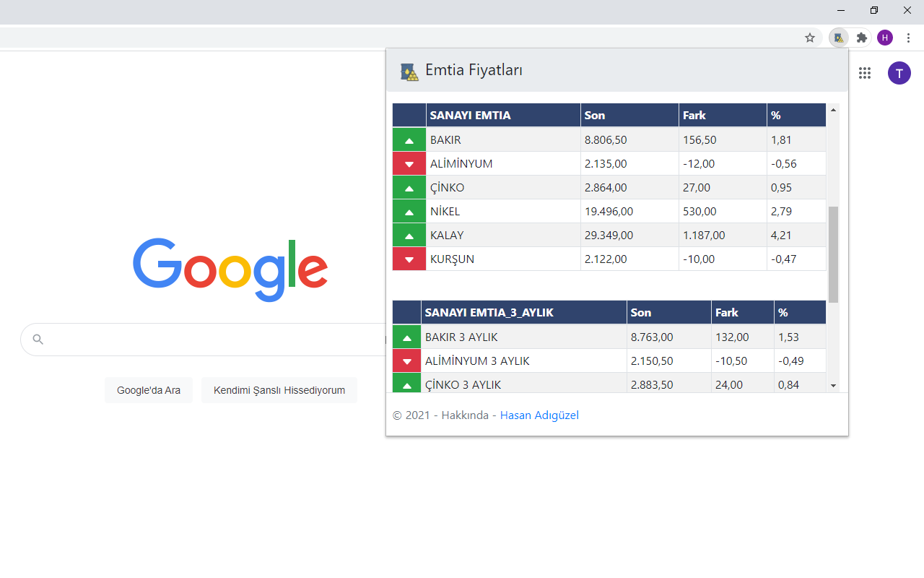Click the SANAYI EMTIA column header
This screenshot has width=924, height=578.
click(x=503, y=115)
